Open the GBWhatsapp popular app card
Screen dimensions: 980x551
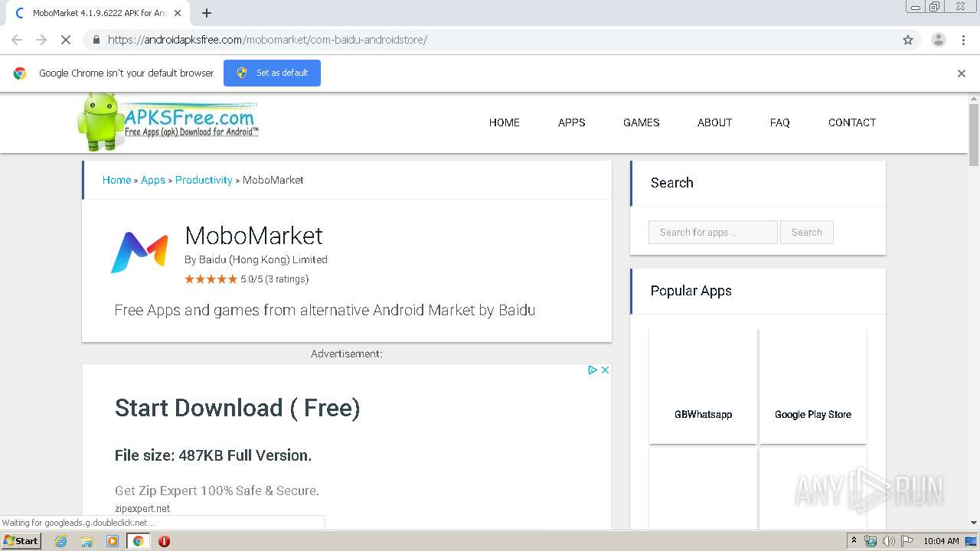[703, 386]
